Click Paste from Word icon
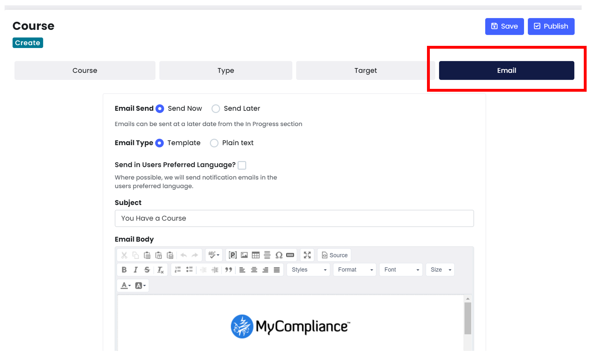Viewport: 598px width, 364px height. coord(170,255)
